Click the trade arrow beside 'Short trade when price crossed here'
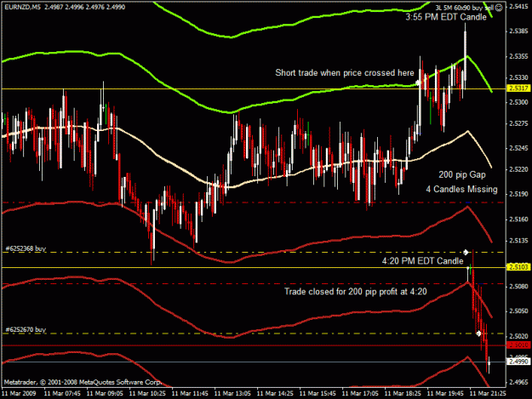 pos(418,83)
